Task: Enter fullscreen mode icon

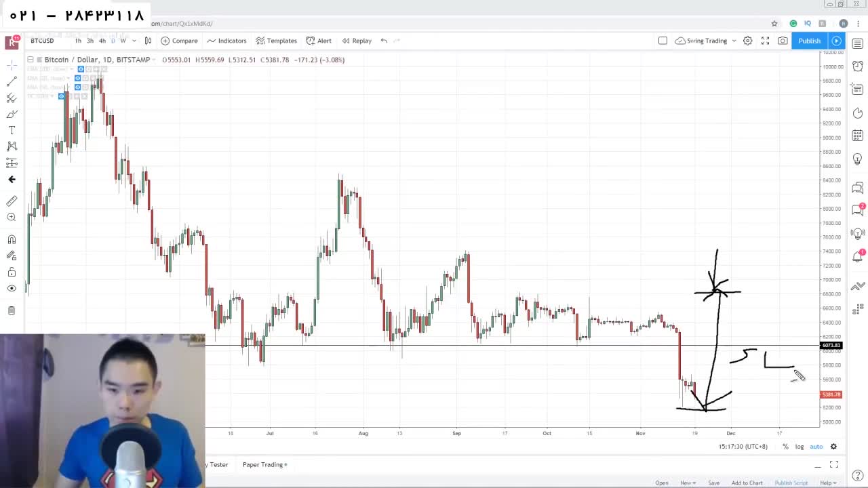Action: pyautogui.click(x=765, y=41)
